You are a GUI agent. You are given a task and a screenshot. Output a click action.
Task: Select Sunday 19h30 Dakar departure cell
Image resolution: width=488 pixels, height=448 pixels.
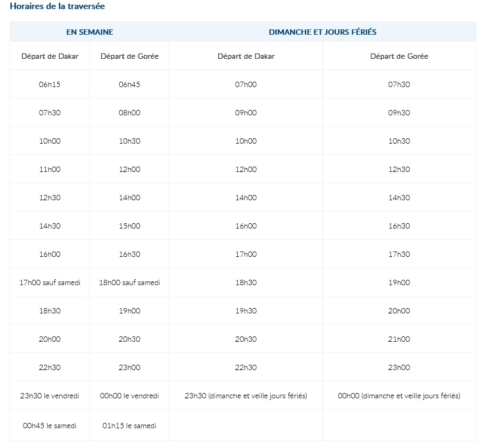[246, 311]
